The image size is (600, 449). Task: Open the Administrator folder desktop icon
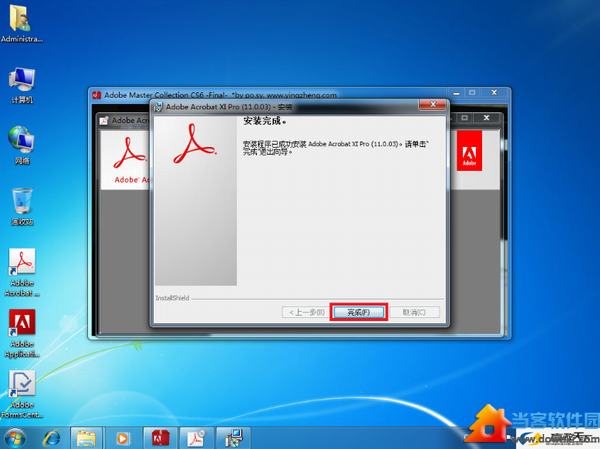click(x=21, y=23)
